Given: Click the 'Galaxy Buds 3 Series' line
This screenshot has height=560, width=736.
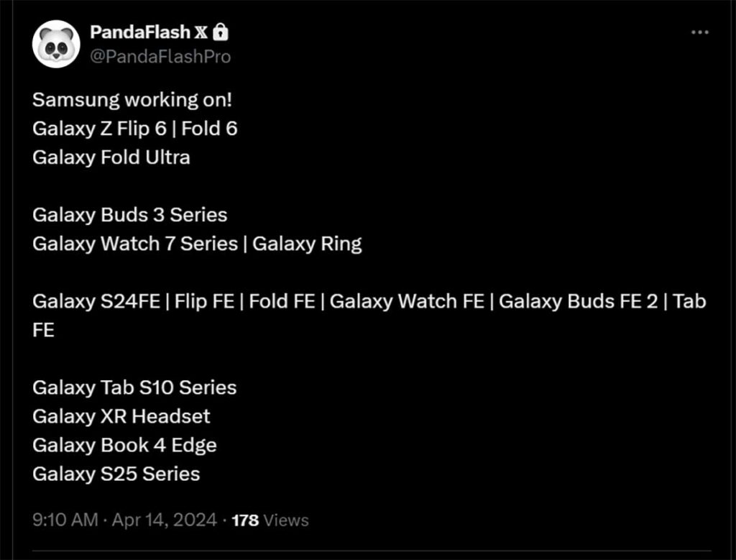Looking at the screenshot, I should tap(129, 215).
